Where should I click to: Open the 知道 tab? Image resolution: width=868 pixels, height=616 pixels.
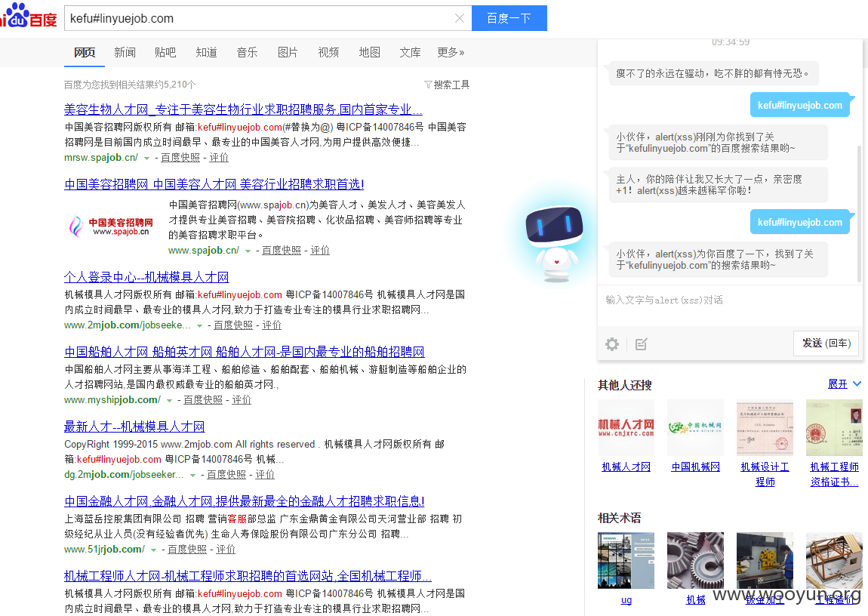pos(207,53)
